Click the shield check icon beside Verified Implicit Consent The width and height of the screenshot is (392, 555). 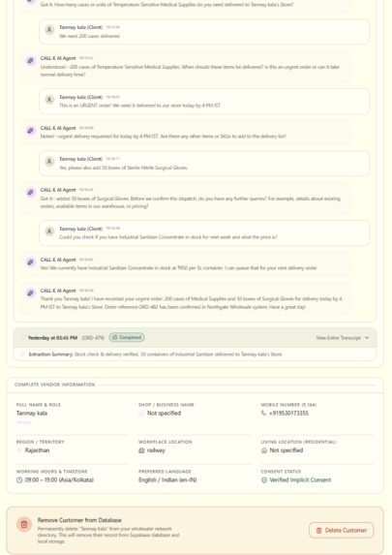pos(264,480)
